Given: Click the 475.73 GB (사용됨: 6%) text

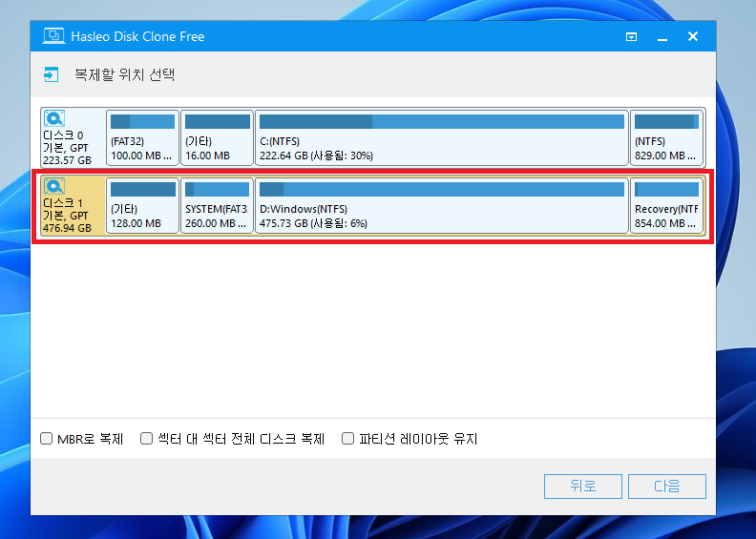Looking at the screenshot, I should coord(313,223).
